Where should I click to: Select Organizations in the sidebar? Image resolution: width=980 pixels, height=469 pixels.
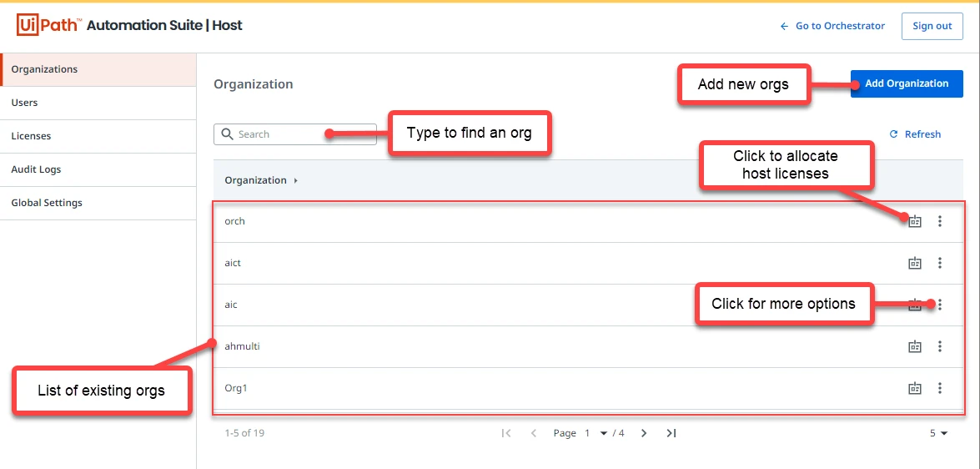(x=98, y=69)
